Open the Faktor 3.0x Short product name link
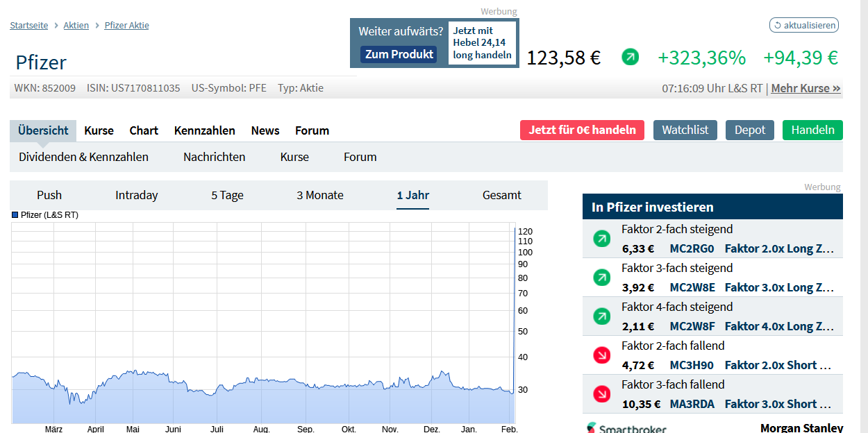The width and height of the screenshot is (868, 433). point(779,404)
